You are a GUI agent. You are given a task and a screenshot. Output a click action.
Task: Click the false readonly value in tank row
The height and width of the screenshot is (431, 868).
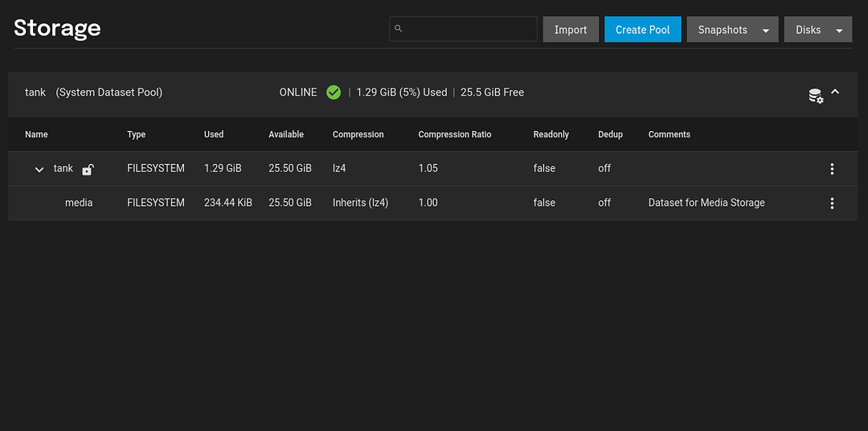point(544,168)
